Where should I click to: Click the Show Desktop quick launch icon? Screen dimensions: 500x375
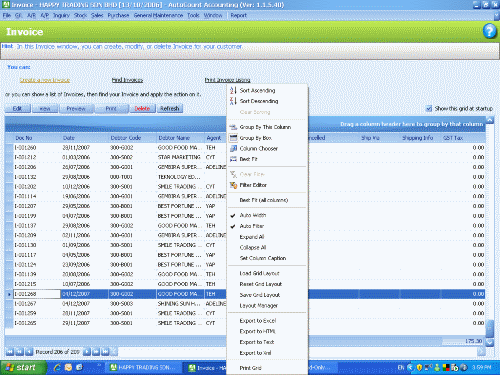pos(79,367)
